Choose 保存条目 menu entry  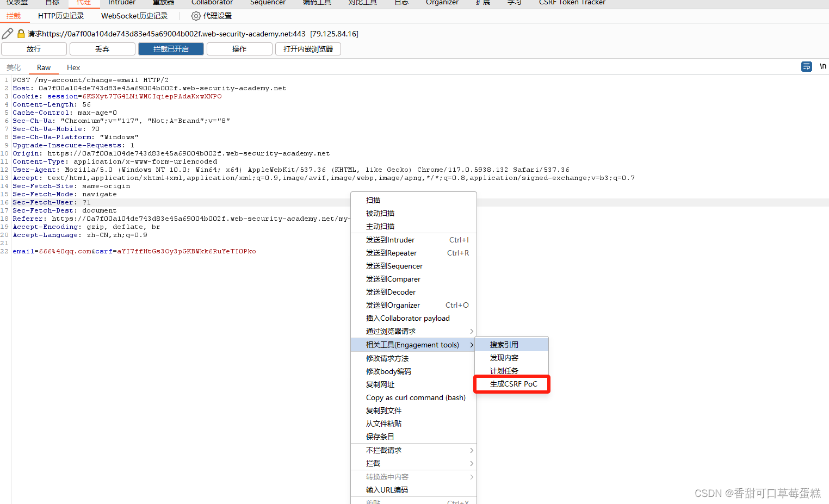413,437
